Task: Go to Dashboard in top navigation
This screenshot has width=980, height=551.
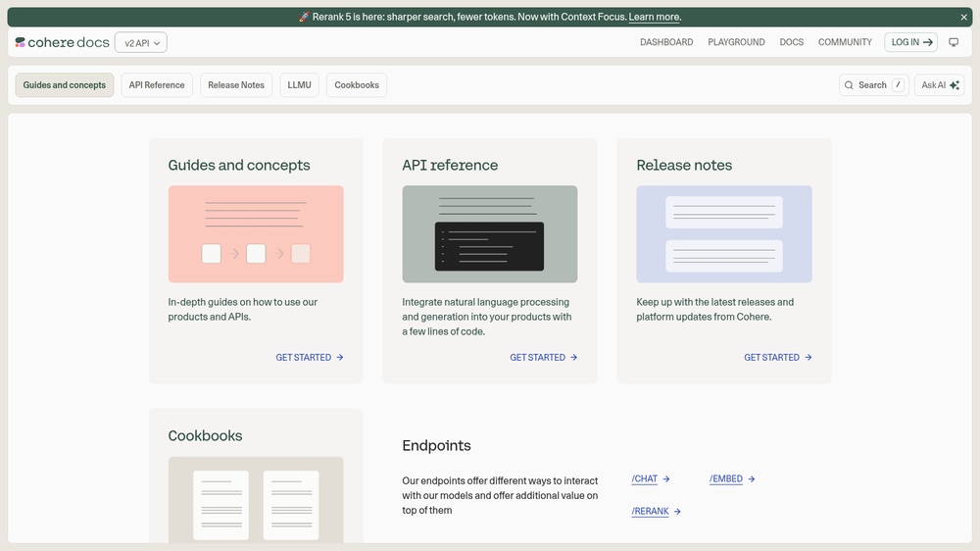Action: tap(666, 42)
